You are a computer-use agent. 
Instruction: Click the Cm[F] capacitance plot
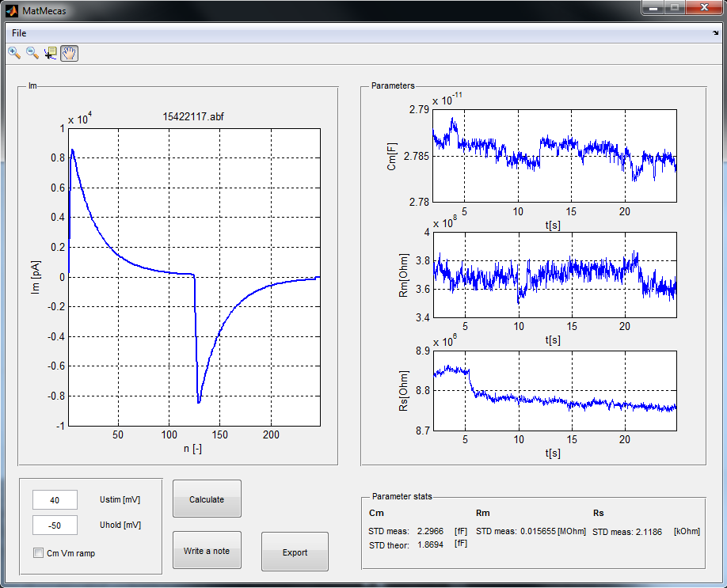pyautogui.click(x=554, y=156)
